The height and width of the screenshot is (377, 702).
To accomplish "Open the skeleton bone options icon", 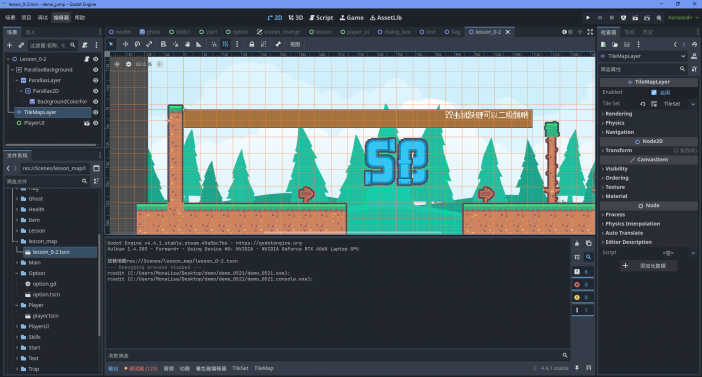I will (278, 44).
